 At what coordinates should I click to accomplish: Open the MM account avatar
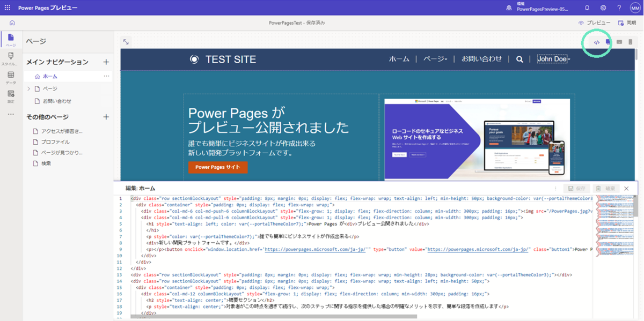point(634,8)
